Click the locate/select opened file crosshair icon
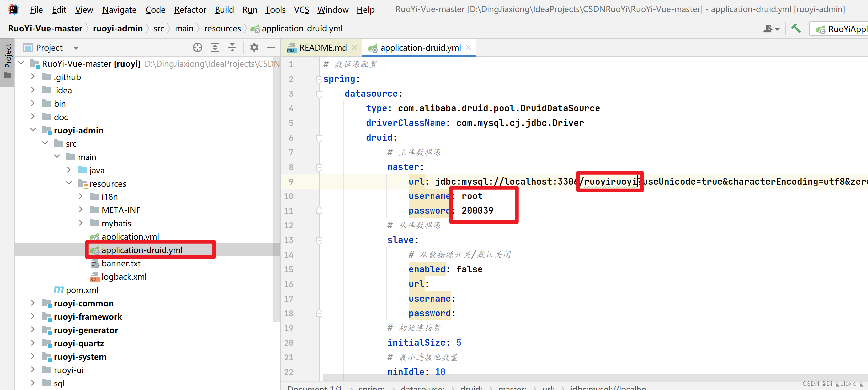This screenshot has width=868, height=390. 198,48
